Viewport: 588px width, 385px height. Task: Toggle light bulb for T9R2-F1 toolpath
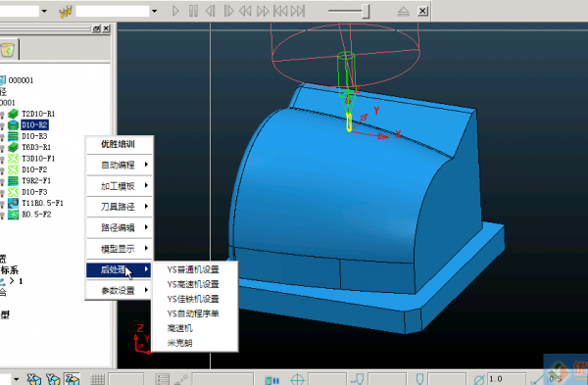tap(2, 181)
